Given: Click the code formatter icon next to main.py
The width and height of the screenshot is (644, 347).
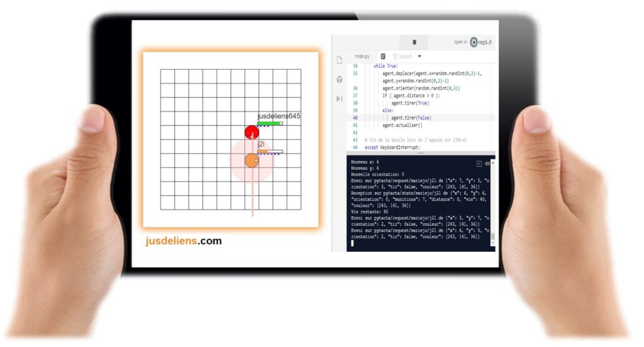Looking at the screenshot, I should [383, 56].
